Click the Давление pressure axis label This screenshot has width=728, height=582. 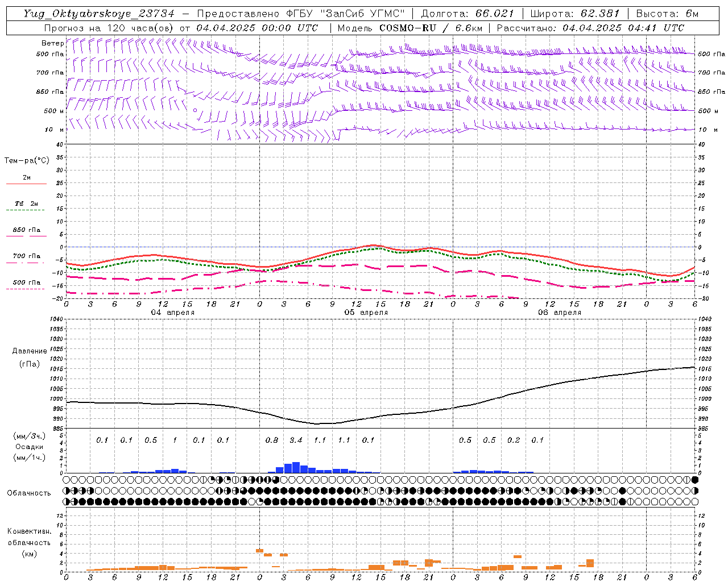[x=30, y=351]
